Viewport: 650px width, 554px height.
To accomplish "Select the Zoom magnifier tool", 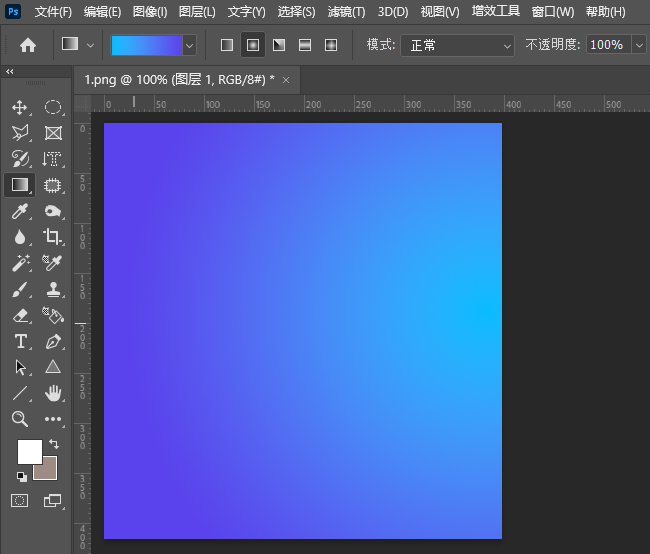I will pyautogui.click(x=20, y=419).
